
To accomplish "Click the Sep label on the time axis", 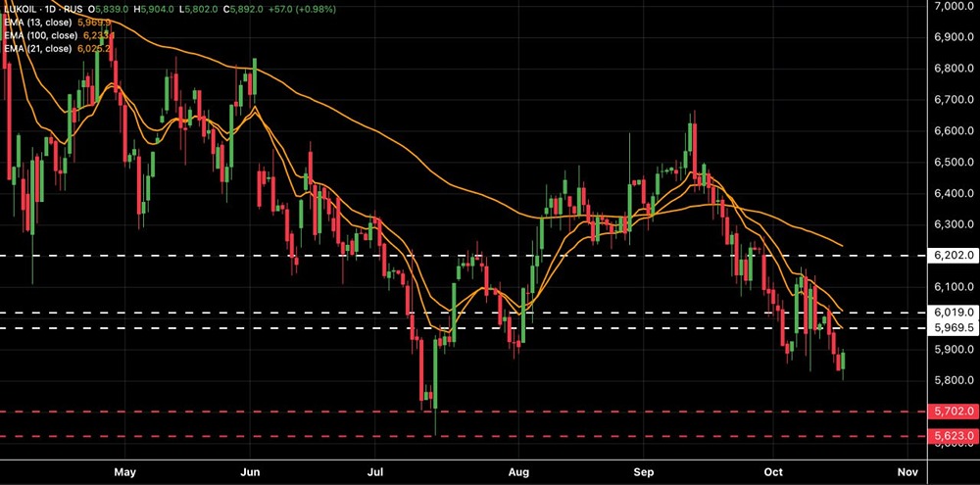I will (x=643, y=472).
